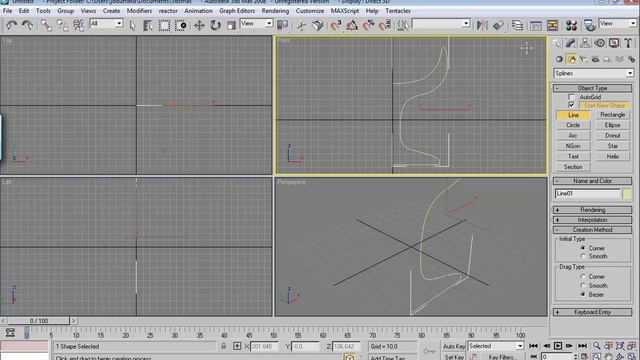Click the Line01 name input field
Screen dimensions: 640x360
(587, 194)
